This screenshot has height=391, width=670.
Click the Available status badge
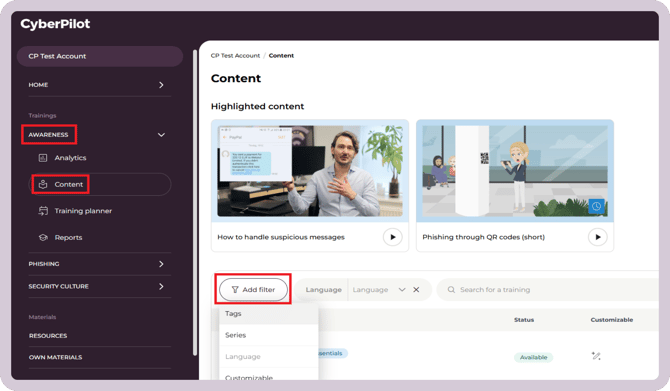(533, 357)
